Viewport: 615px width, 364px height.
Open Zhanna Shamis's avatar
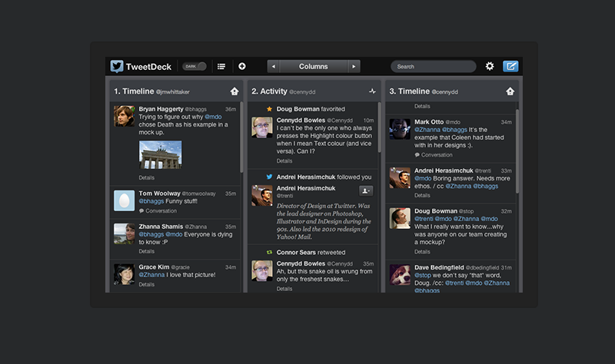pyautogui.click(x=125, y=233)
